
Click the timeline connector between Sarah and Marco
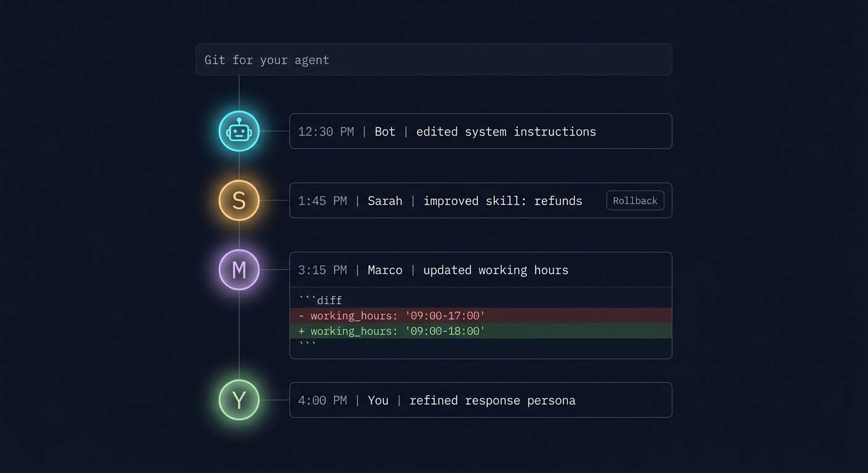tap(239, 235)
